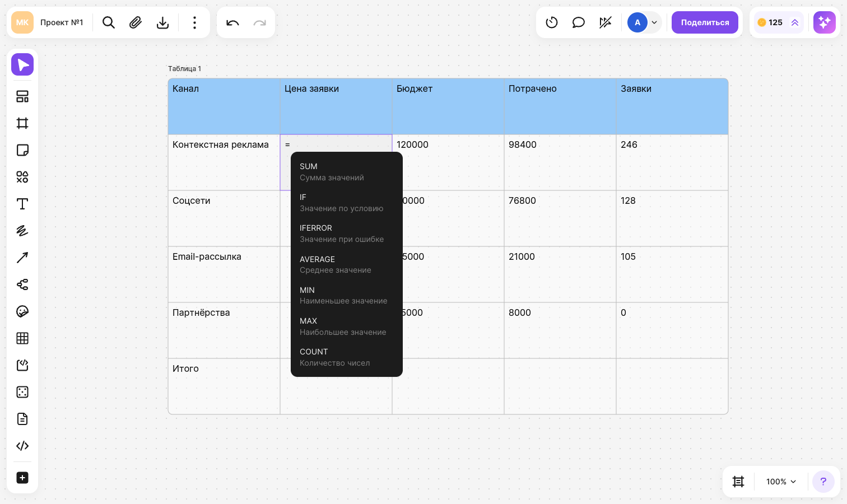Choose IF function from formula list

point(347,203)
